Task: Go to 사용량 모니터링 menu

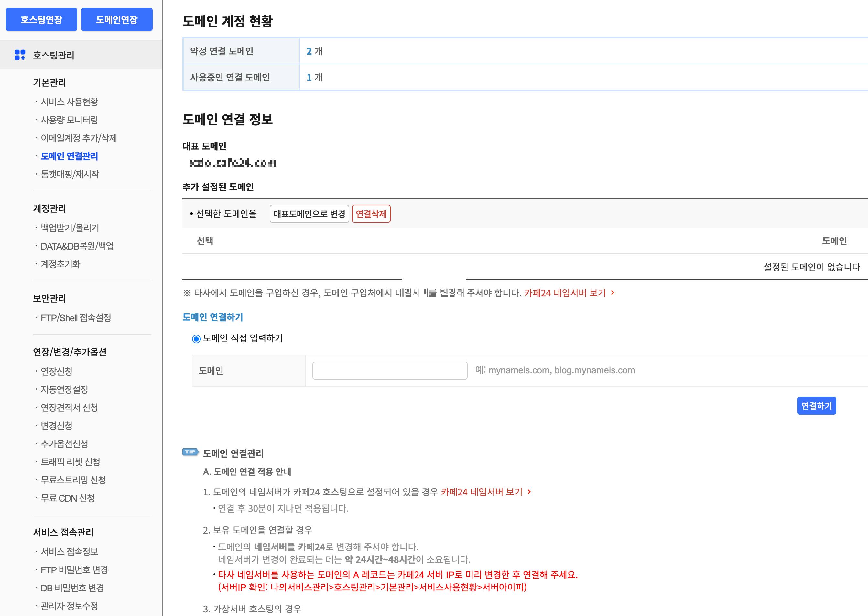Action: 70,120
